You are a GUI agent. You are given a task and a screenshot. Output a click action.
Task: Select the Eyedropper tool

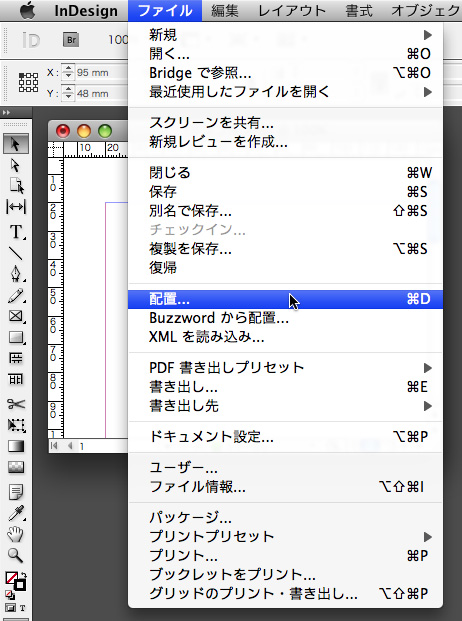(16, 513)
